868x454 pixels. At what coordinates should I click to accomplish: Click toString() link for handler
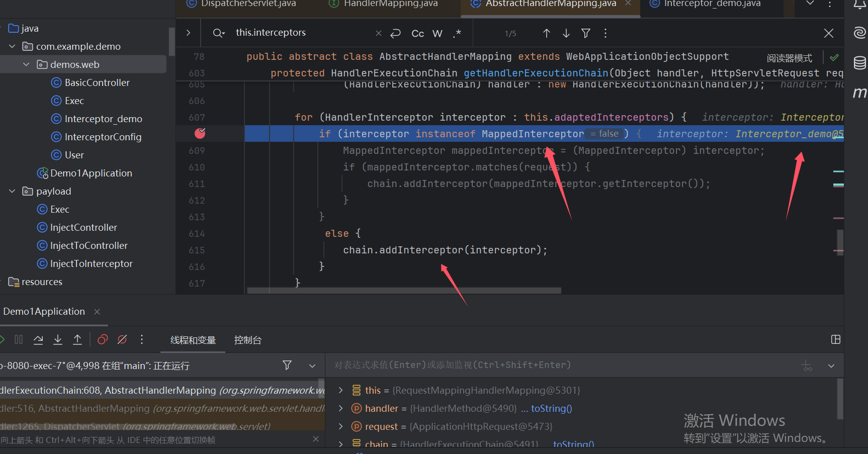[552, 408]
